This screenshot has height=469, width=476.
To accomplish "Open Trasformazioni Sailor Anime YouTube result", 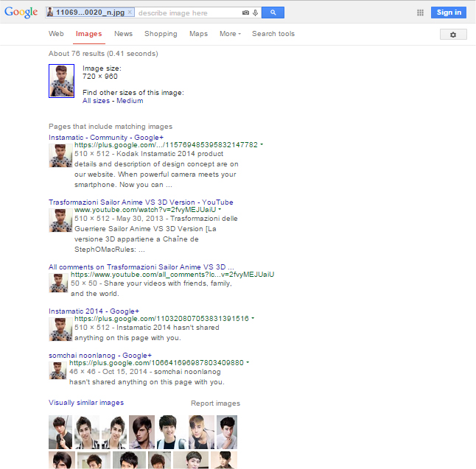I will coord(141,202).
